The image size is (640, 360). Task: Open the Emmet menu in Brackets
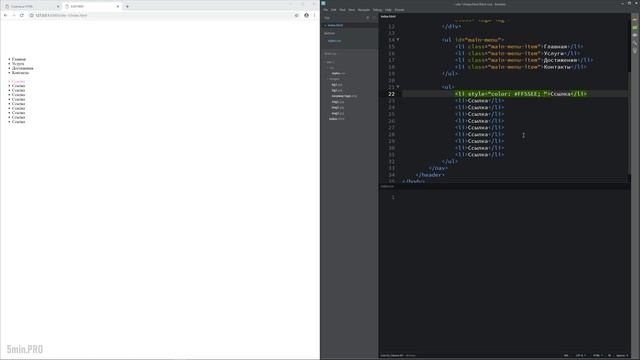400,10
